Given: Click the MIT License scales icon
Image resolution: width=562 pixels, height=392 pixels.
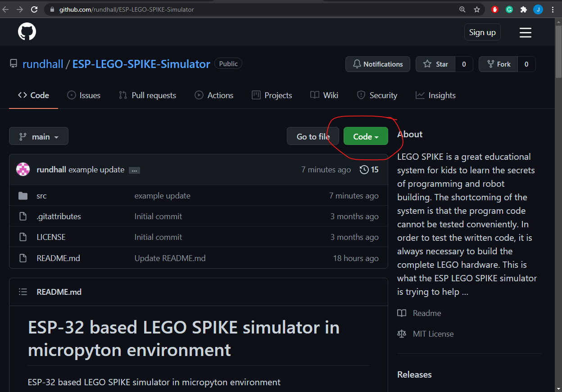Looking at the screenshot, I should click(x=402, y=333).
